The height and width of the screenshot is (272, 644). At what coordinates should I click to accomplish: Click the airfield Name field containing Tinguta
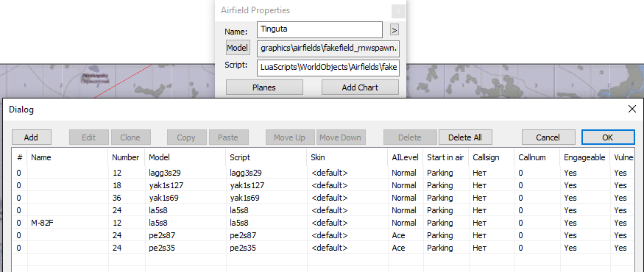point(320,29)
